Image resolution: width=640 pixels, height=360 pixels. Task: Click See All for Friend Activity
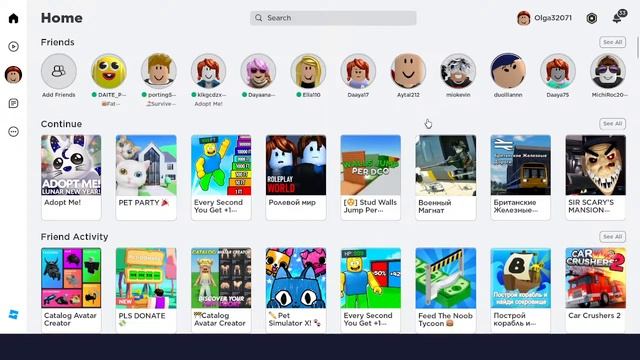coord(612,237)
